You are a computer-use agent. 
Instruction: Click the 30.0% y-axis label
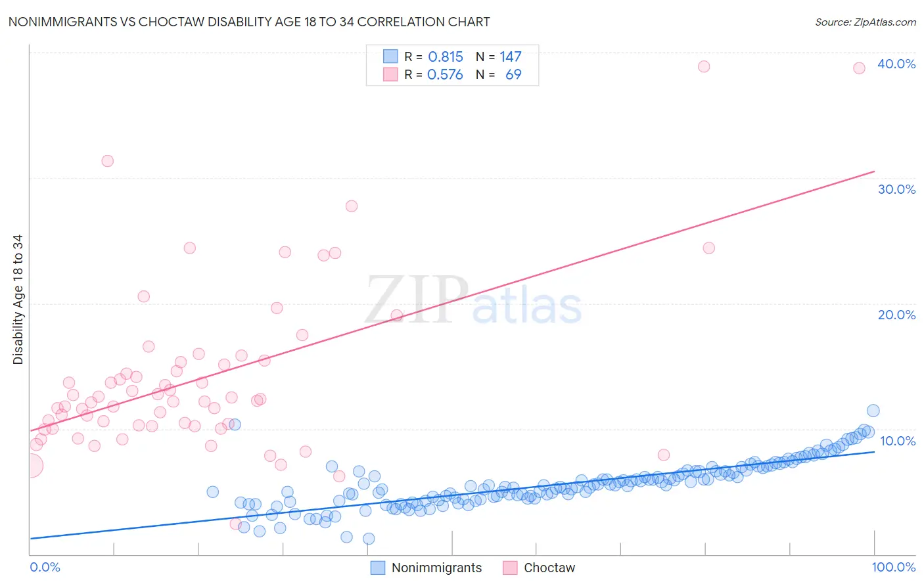tap(896, 189)
